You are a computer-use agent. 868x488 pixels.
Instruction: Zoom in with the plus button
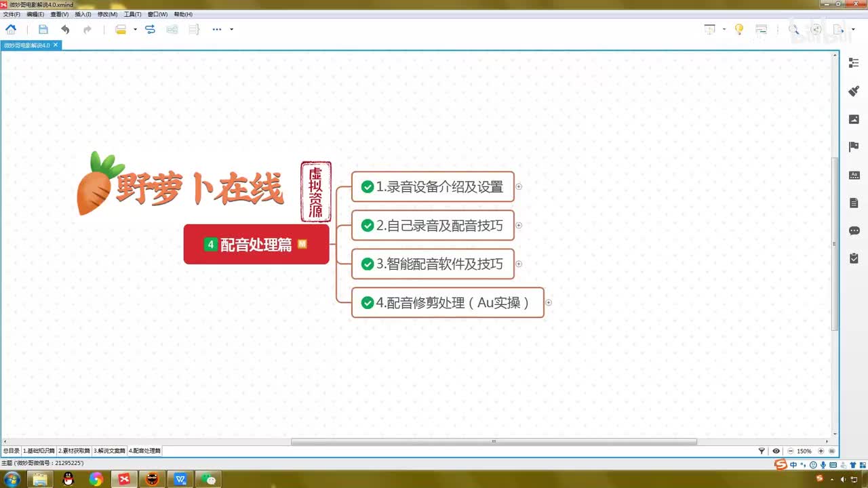tap(821, 451)
